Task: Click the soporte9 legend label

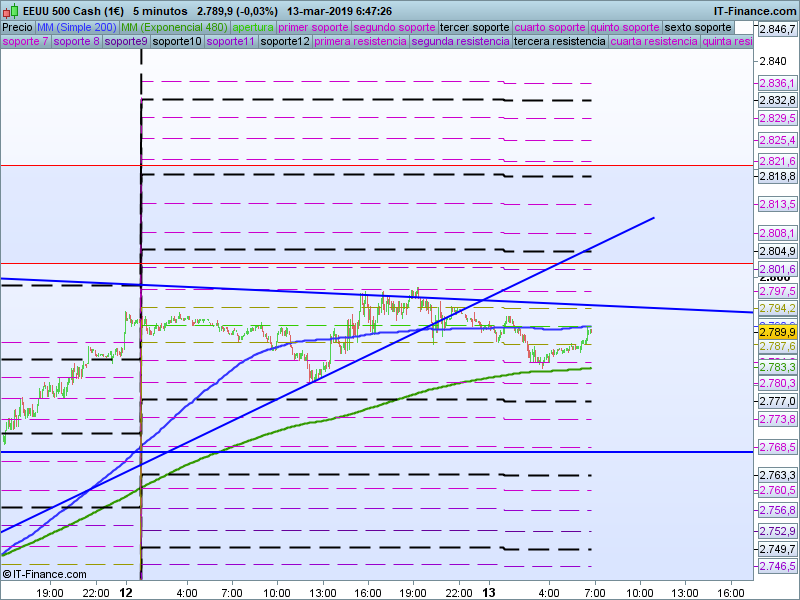Action: point(126,41)
